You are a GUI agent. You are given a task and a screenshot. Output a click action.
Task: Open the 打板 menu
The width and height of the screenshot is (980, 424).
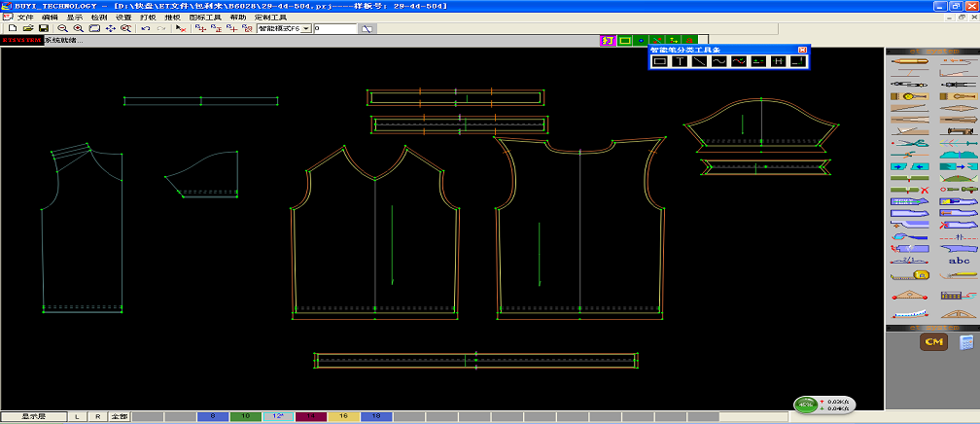click(148, 18)
